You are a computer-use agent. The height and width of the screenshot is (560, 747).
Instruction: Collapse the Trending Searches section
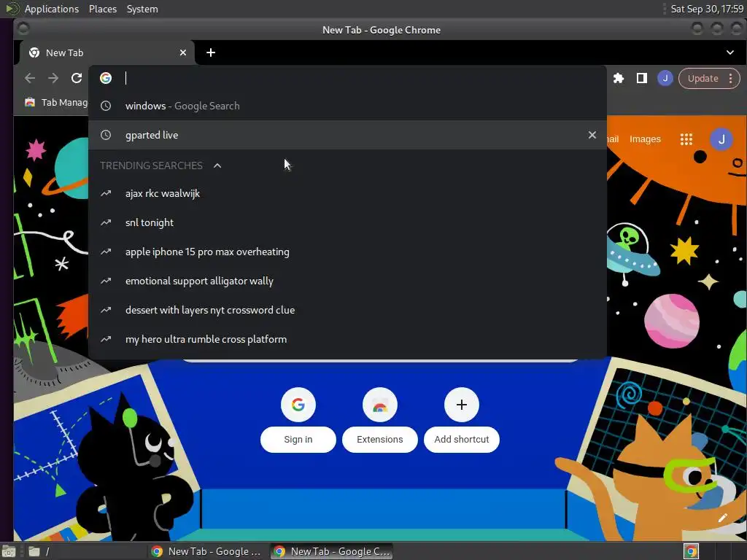[217, 166]
